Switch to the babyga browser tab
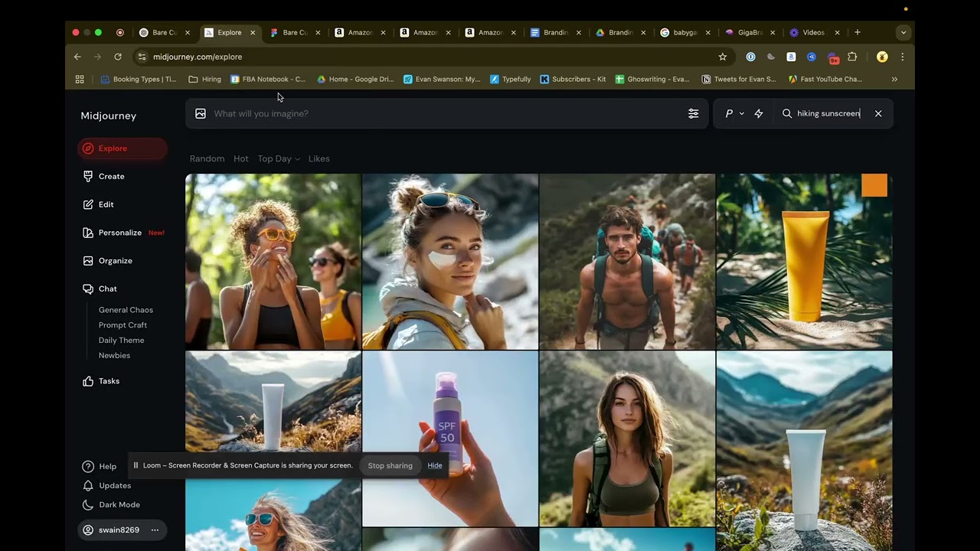The width and height of the screenshot is (980, 551). [685, 32]
